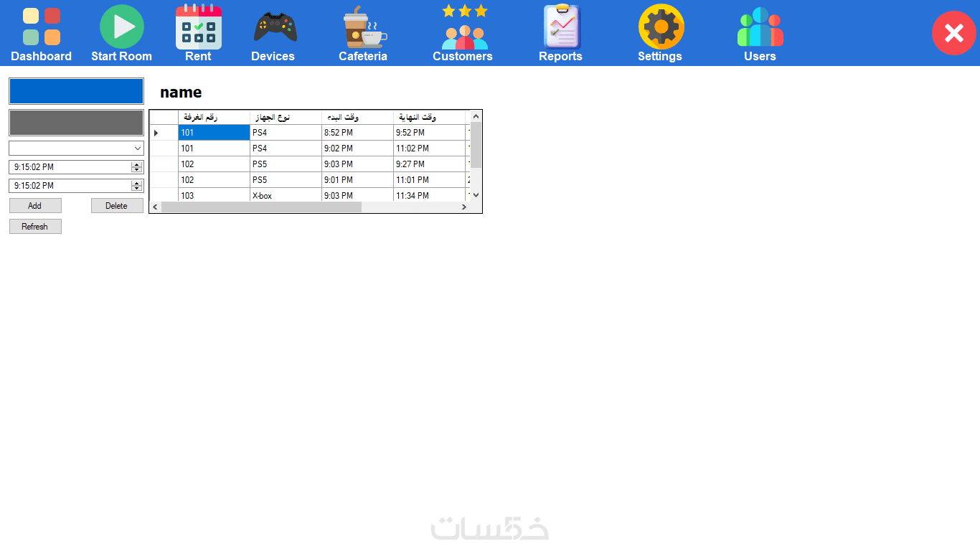The image size is (980, 551).
Task: Click the table's horizontal scrollbar thumb
Action: click(261, 207)
